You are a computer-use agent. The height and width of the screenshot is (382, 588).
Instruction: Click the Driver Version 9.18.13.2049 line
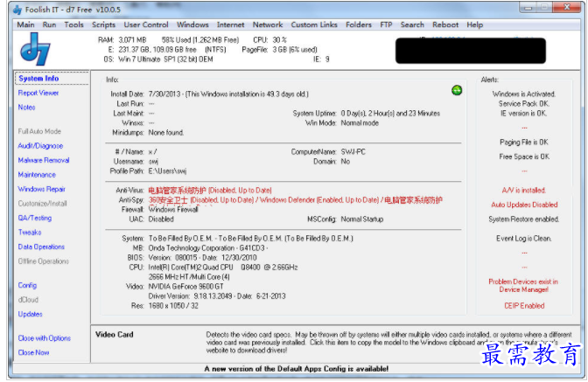tap(217, 296)
